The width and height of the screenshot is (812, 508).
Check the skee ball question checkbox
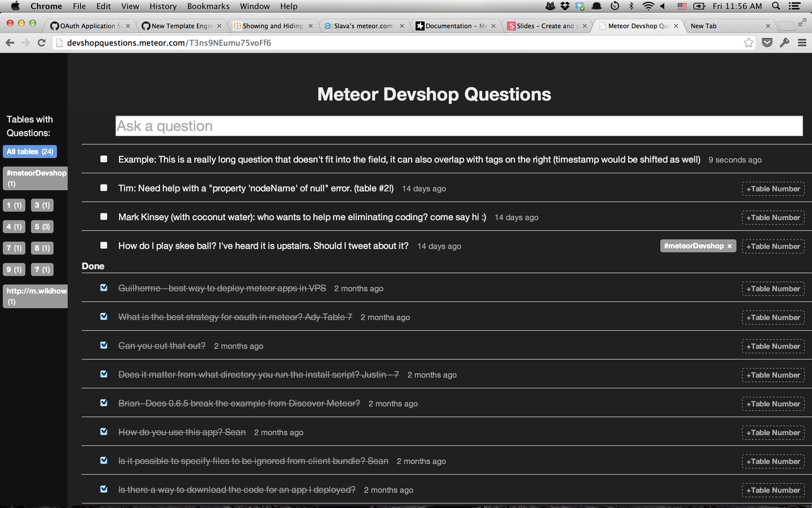[104, 246]
